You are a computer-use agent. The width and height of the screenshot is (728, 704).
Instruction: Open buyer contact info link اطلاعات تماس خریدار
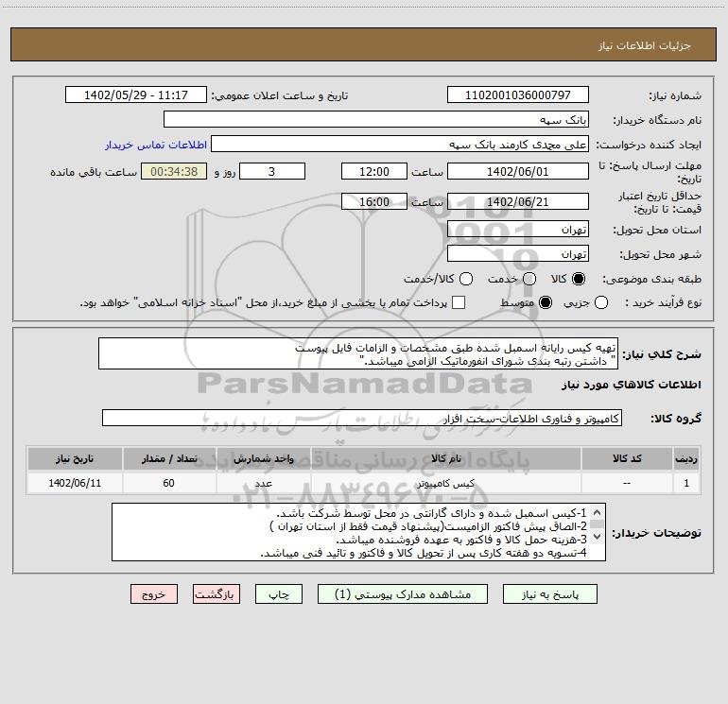[x=156, y=145]
